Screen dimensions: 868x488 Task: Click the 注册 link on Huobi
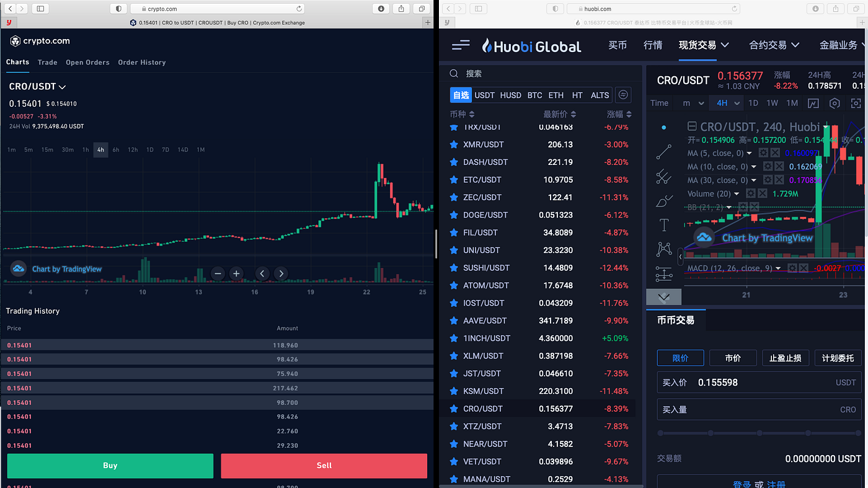click(776, 484)
